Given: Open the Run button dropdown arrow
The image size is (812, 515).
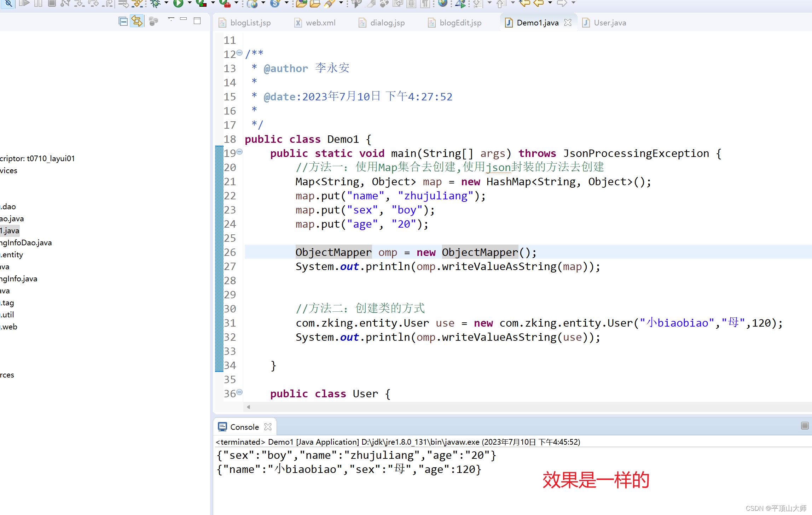Looking at the screenshot, I should (x=190, y=3).
